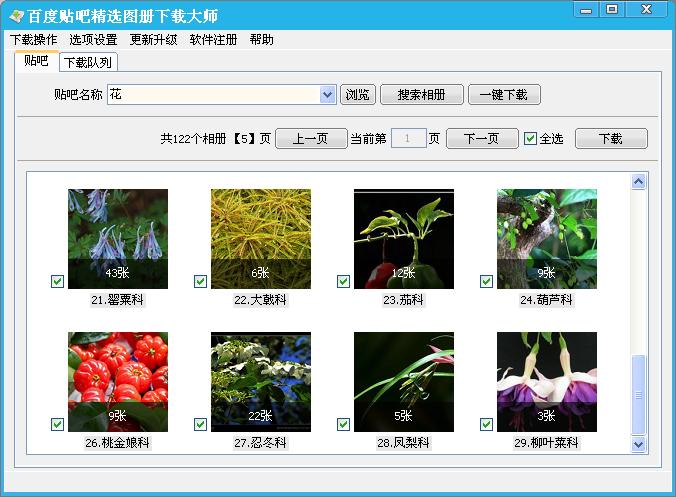Click the 搜索相册 button

pyautogui.click(x=422, y=95)
